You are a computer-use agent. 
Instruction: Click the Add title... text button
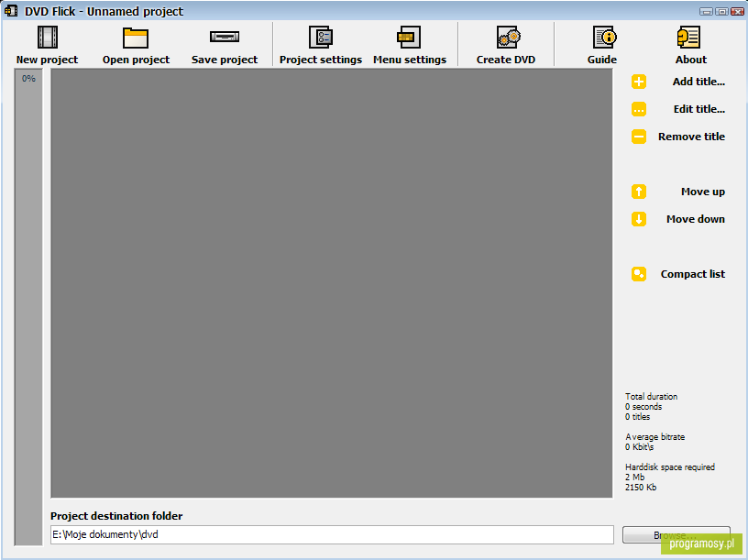(698, 82)
